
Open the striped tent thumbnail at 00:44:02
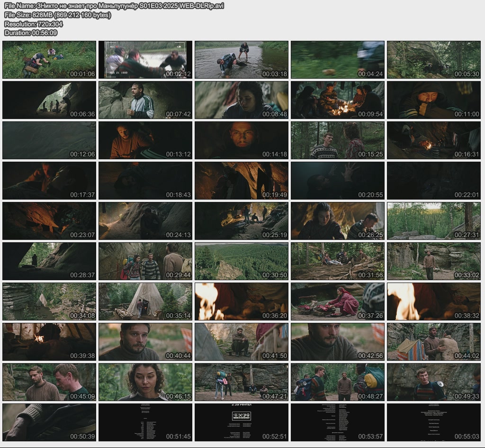tap(434, 342)
